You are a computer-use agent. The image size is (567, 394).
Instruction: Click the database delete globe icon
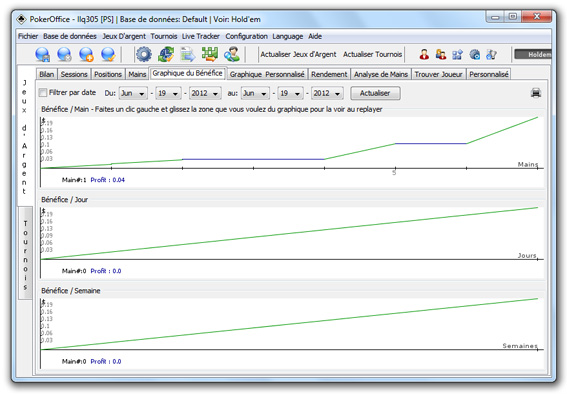(64, 55)
